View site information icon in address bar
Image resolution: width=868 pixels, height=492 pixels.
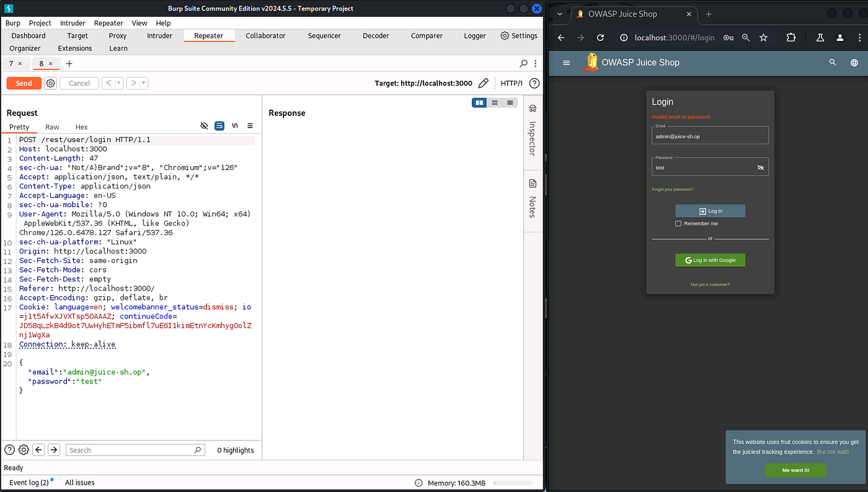click(624, 38)
